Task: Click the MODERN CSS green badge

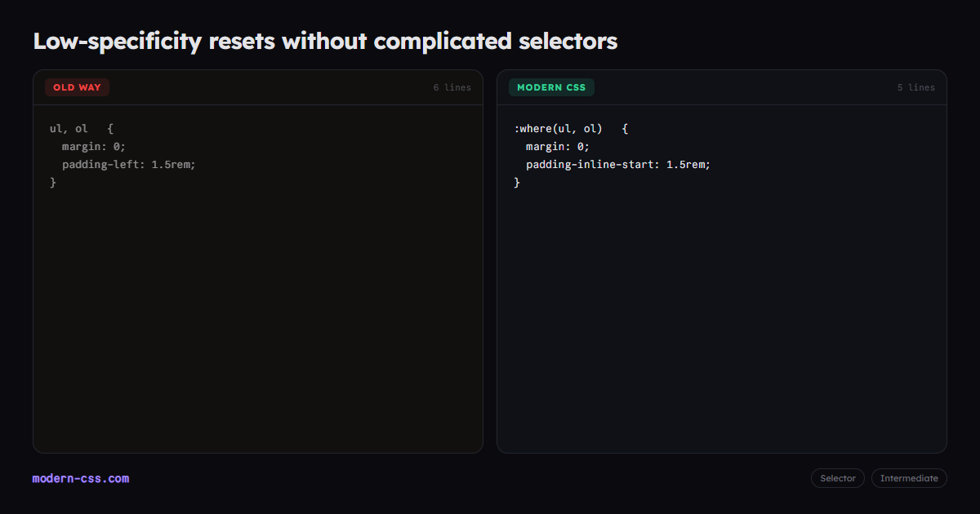Action: click(551, 87)
